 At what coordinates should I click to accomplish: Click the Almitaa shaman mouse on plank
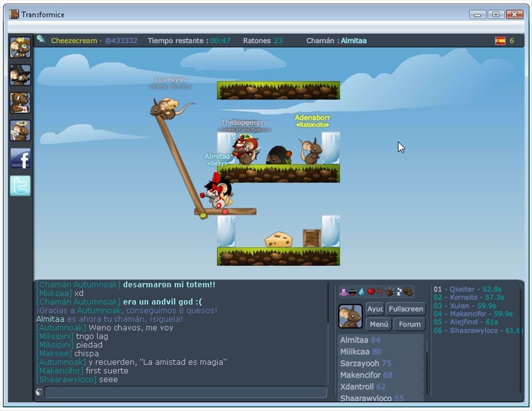[x=218, y=192]
